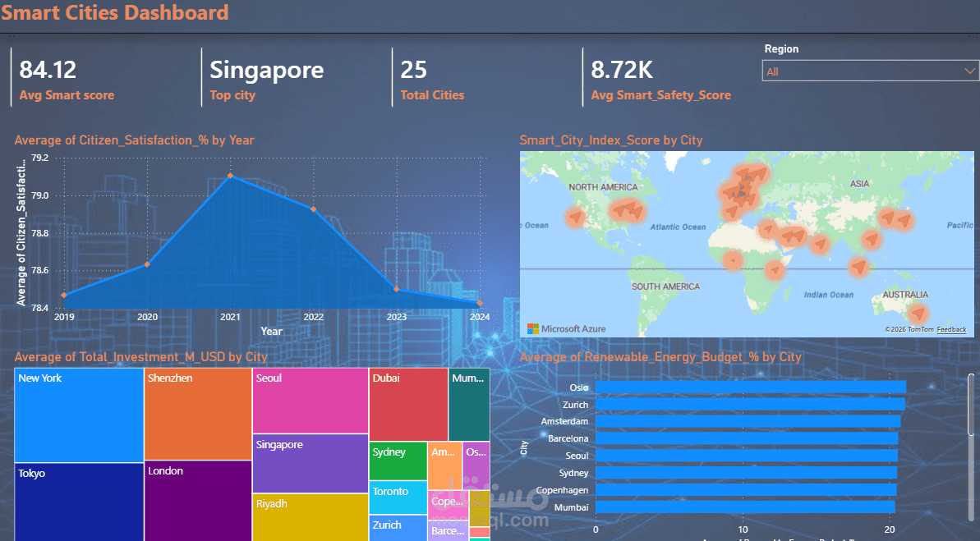Click the Smart Cities Dashboard title
This screenshot has height=541, width=980.
[x=115, y=12]
